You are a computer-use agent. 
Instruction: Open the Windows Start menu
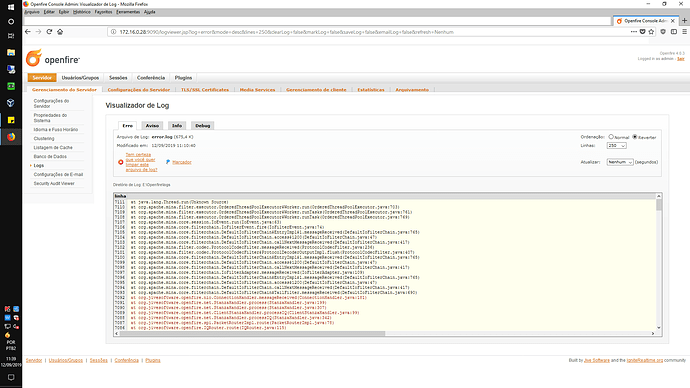pos(11,7)
